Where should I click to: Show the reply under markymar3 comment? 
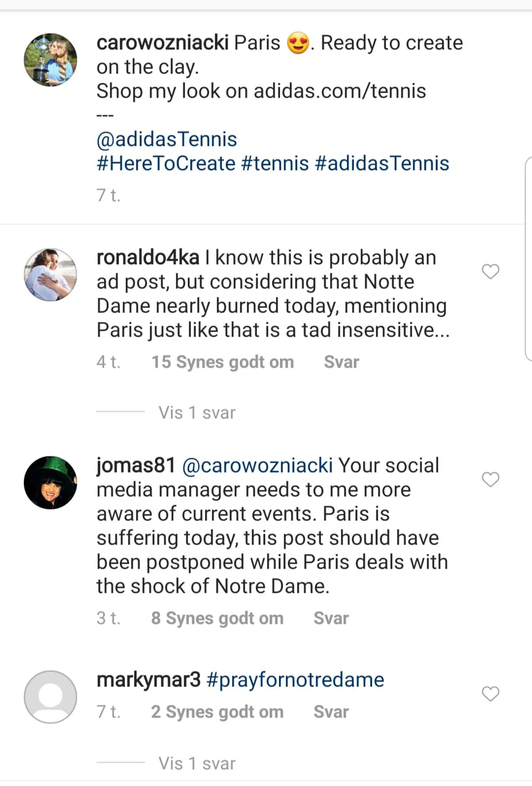197,763
